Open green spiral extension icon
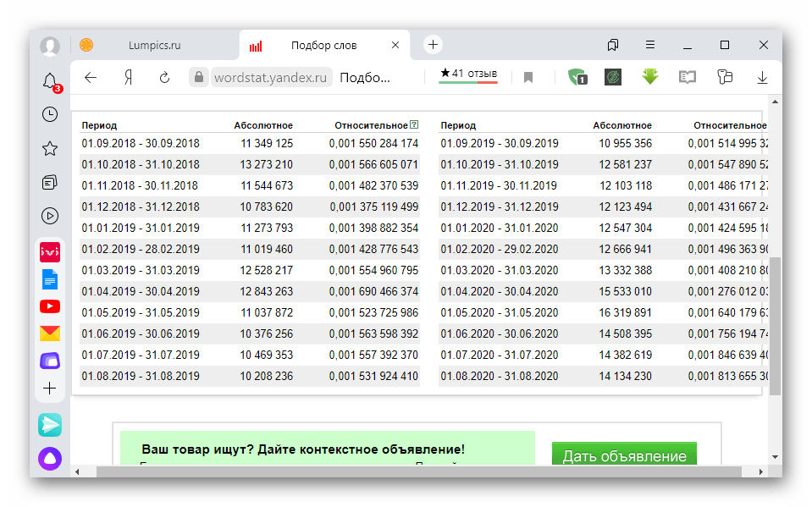The image size is (812, 507). [613, 77]
